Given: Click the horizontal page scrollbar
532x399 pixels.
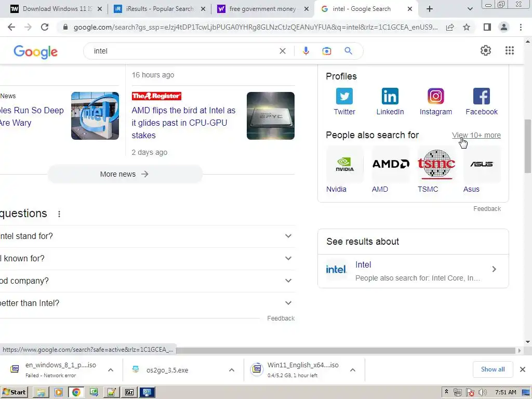Looking at the screenshot, I should pos(345,350).
